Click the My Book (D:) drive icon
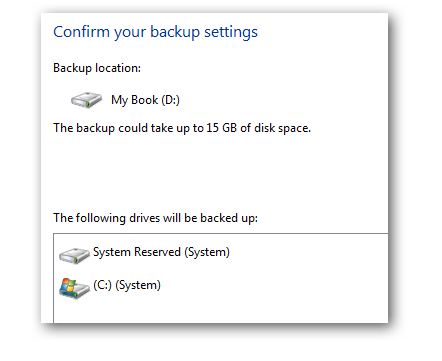442x361 pixels. pyautogui.click(x=86, y=100)
